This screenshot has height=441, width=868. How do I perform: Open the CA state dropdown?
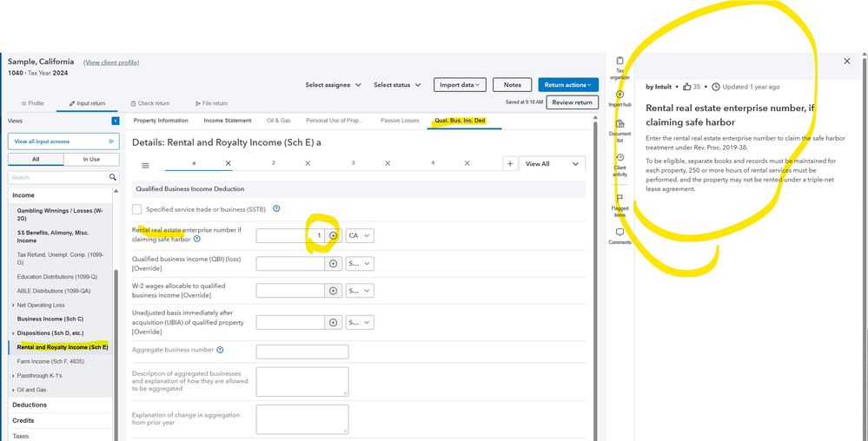pyautogui.click(x=360, y=236)
